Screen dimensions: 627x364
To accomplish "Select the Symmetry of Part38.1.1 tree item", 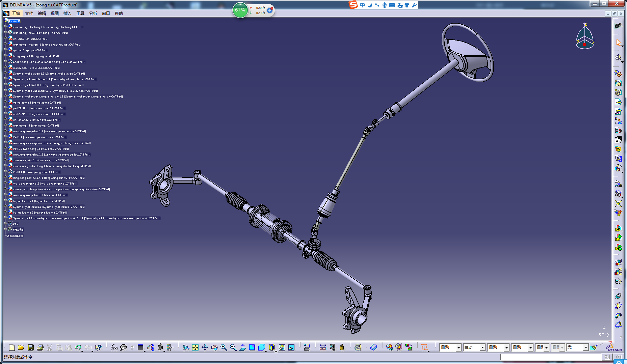I will coord(48,85).
